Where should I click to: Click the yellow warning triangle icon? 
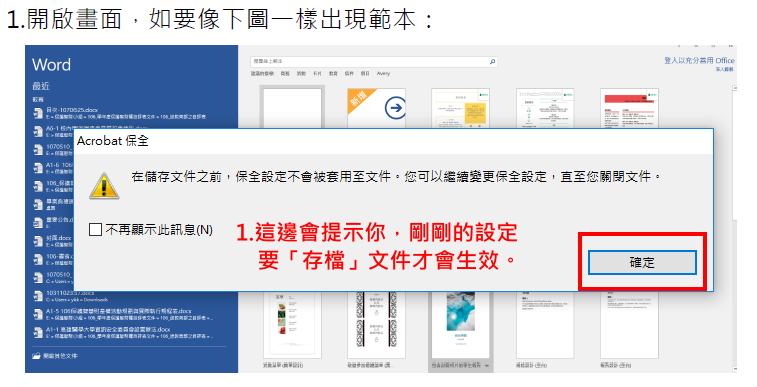point(104,186)
